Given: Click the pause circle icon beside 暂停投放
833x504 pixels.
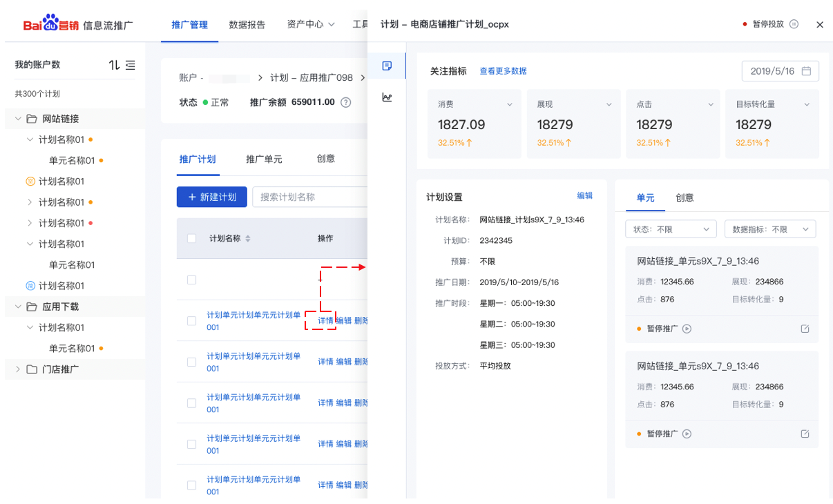Looking at the screenshot, I should pos(794,24).
